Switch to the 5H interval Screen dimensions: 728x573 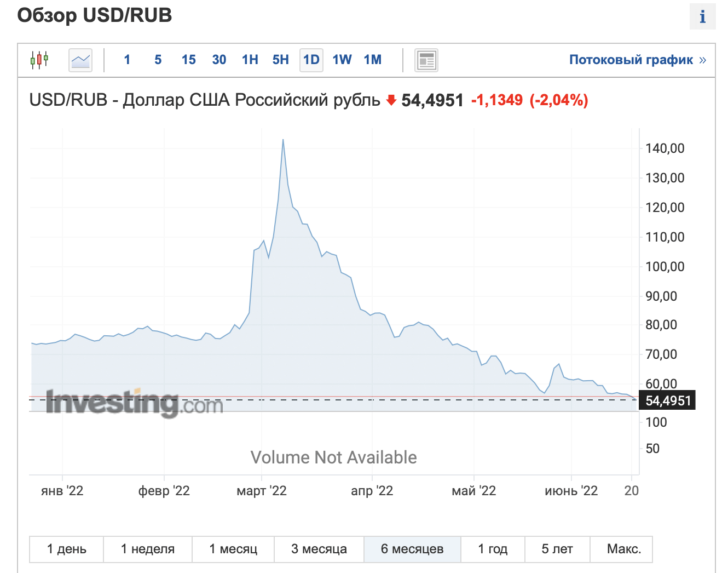(x=281, y=60)
